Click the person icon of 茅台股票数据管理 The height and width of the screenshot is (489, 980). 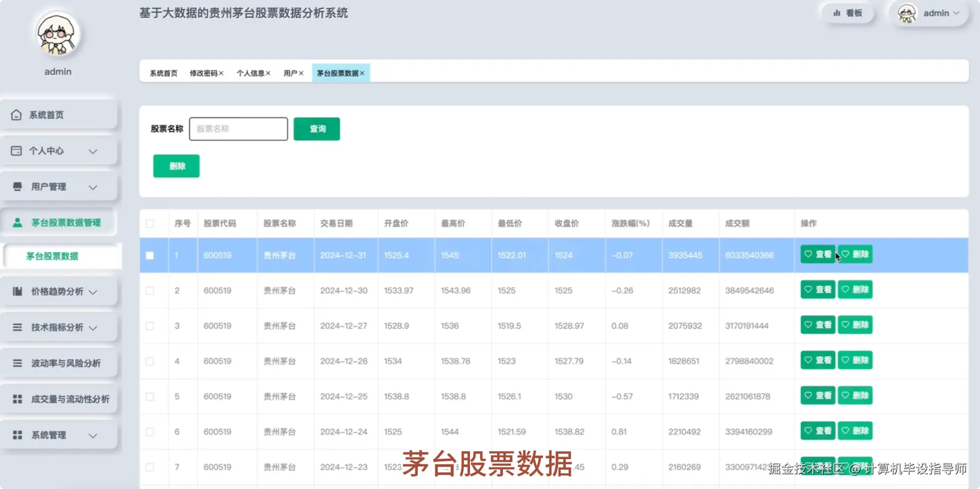pyautogui.click(x=18, y=222)
